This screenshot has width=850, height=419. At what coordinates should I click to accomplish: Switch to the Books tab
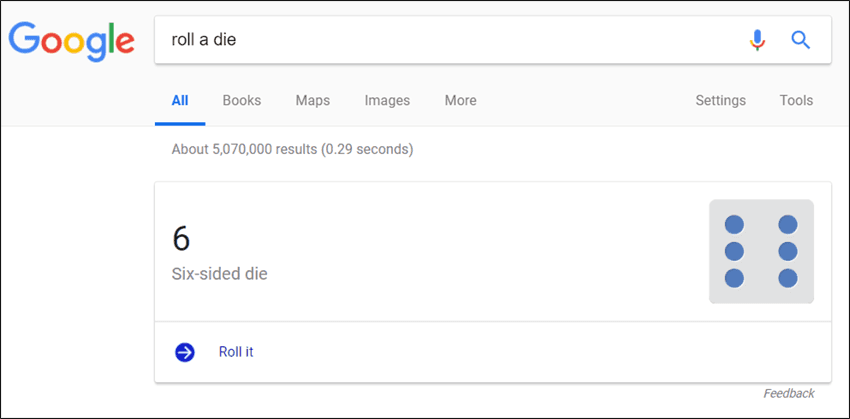pos(242,101)
